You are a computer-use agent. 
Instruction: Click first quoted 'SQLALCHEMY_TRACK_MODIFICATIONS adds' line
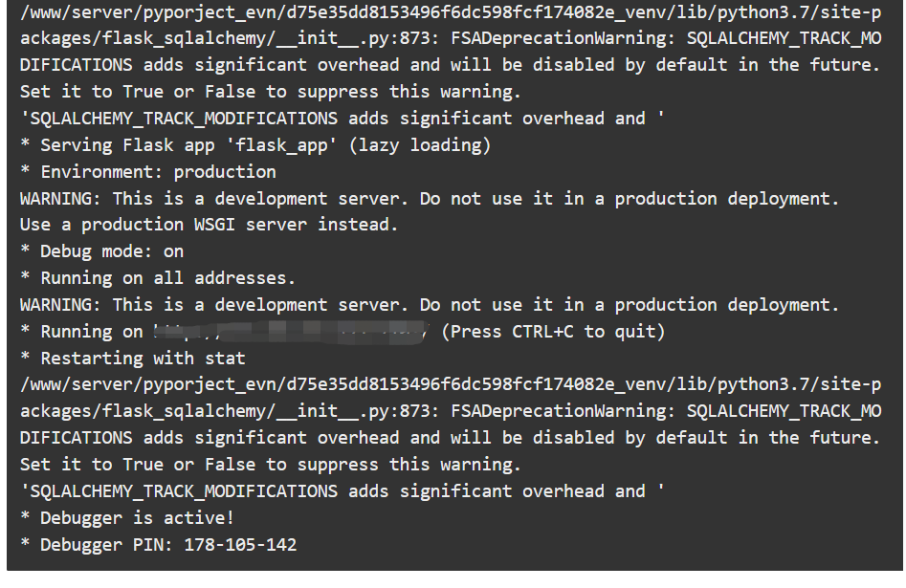pyautogui.click(x=343, y=119)
